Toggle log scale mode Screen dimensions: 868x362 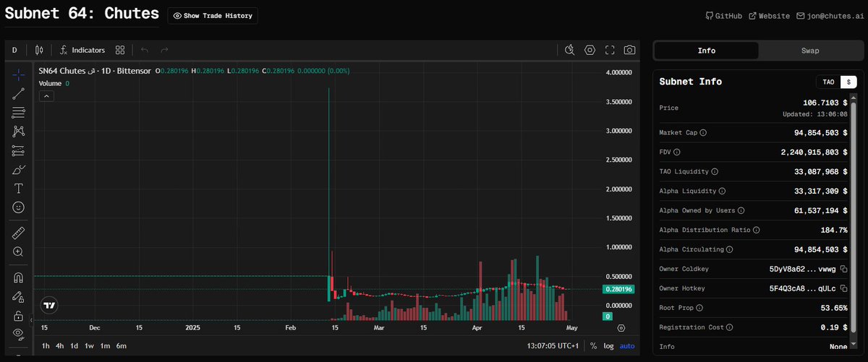pyautogui.click(x=608, y=346)
